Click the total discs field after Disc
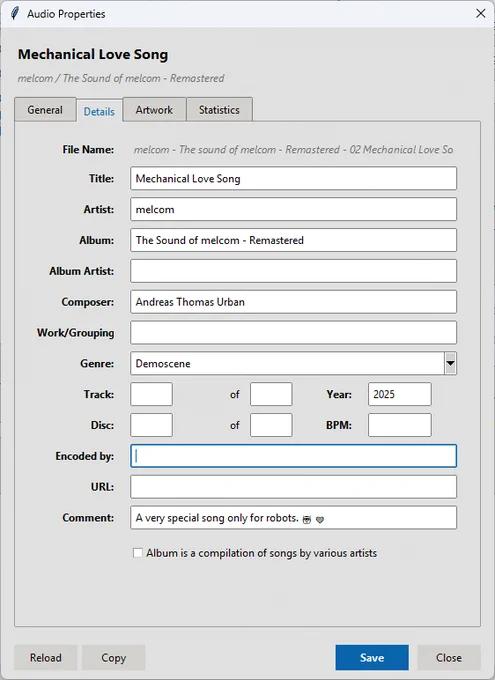 coord(271,425)
